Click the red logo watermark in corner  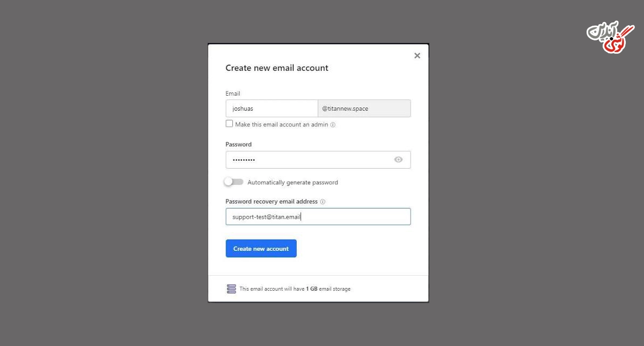[x=611, y=37]
